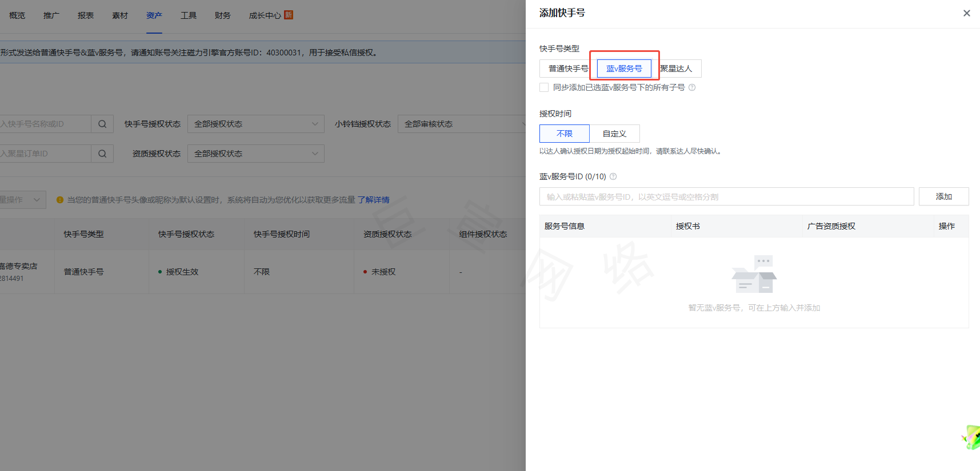Open the 成长中心 tab
This screenshot has height=471, width=980.
click(x=265, y=15)
